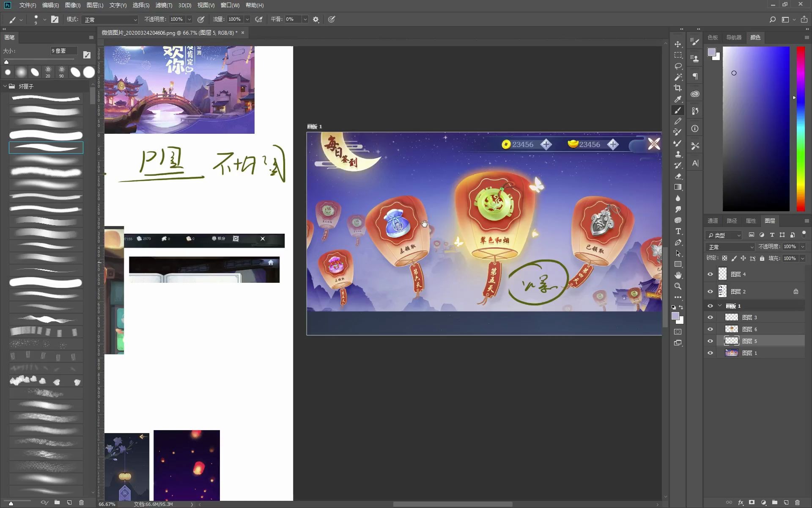Click the layer mask icon at the bottom of the Layers panel
The width and height of the screenshot is (812, 508).
(752, 502)
